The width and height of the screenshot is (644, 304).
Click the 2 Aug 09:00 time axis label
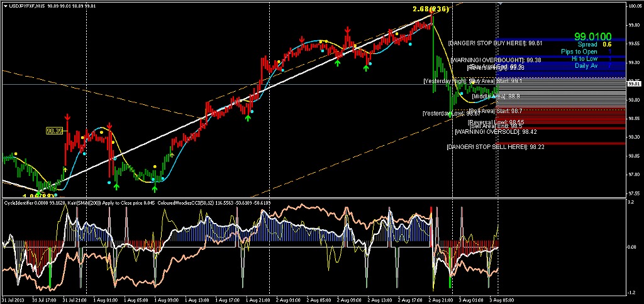tap(350, 300)
